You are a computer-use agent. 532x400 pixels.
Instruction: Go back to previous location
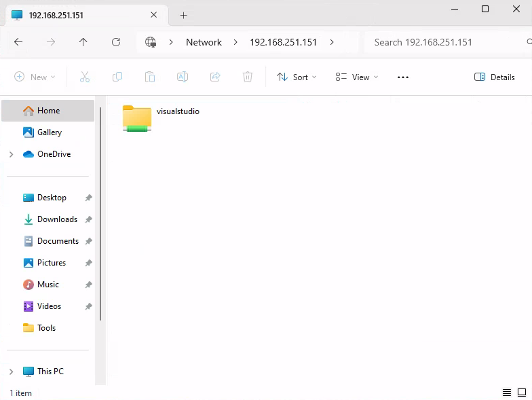click(18, 42)
